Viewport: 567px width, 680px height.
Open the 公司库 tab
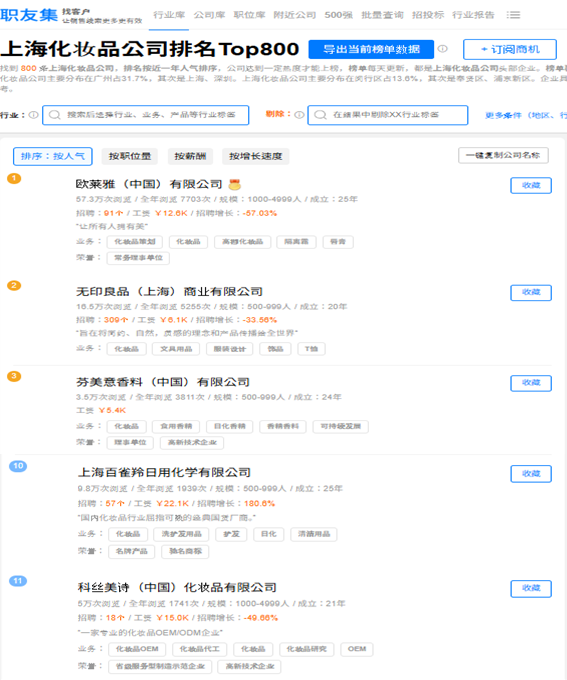click(x=209, y=15)
